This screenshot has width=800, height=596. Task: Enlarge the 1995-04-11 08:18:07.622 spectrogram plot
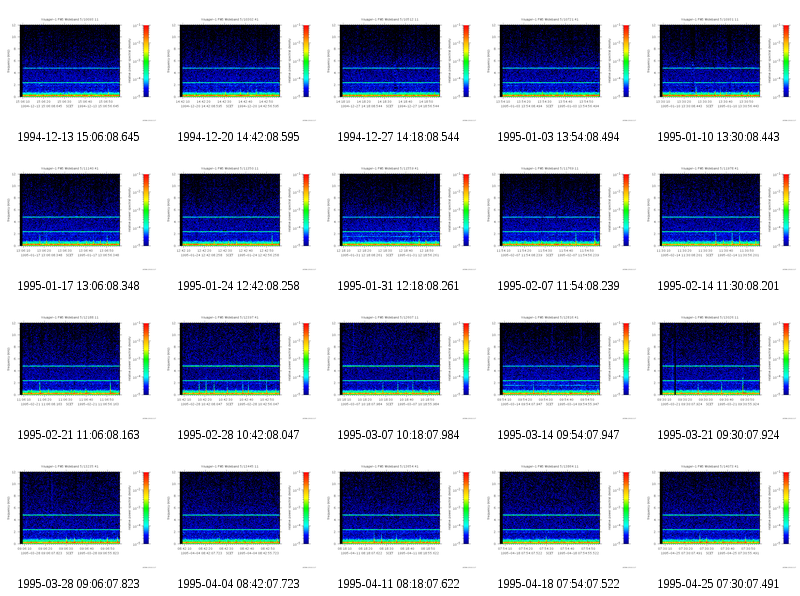click(398, 515)
